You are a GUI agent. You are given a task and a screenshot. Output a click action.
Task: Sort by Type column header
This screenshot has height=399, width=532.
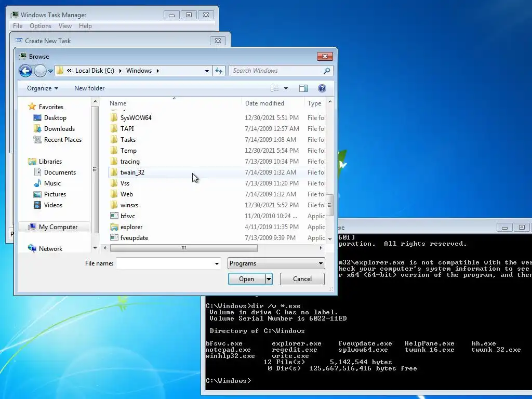tap(315, 103)
